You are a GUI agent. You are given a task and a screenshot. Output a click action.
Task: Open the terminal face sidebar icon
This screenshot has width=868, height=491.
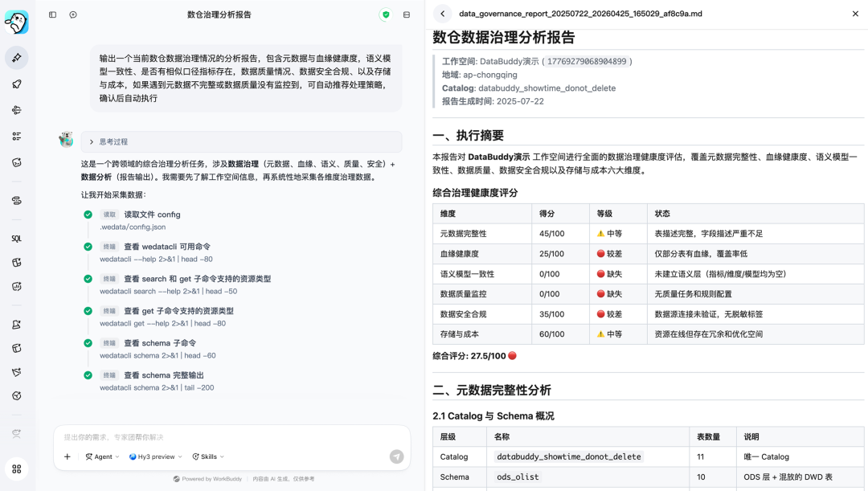pos(17,162)
